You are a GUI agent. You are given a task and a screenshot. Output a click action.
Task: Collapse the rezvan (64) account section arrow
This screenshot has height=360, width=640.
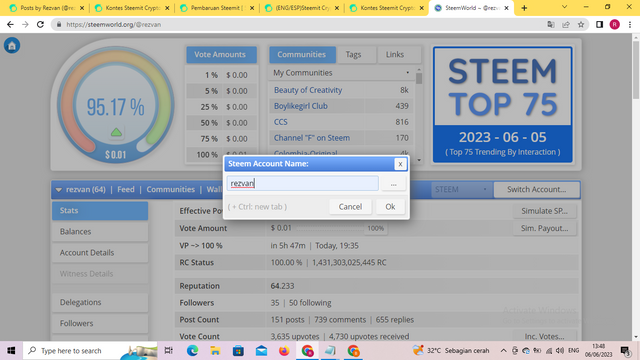[58, 190]
